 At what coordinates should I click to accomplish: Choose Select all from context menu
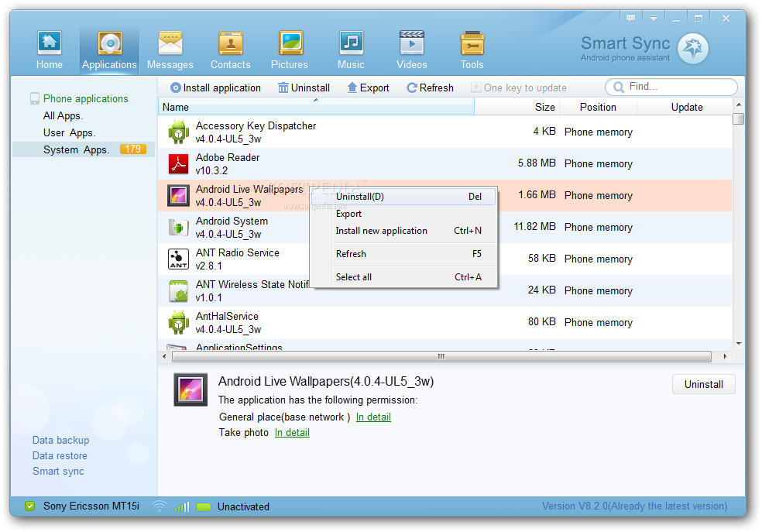403,277
